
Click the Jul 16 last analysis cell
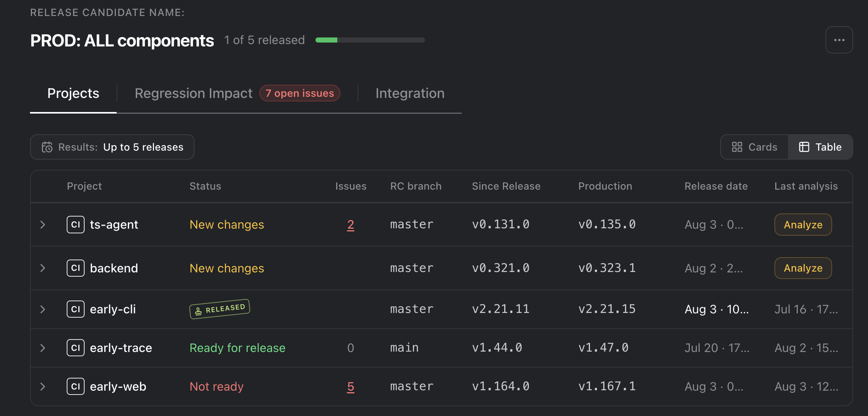click(x=806, y=309)
